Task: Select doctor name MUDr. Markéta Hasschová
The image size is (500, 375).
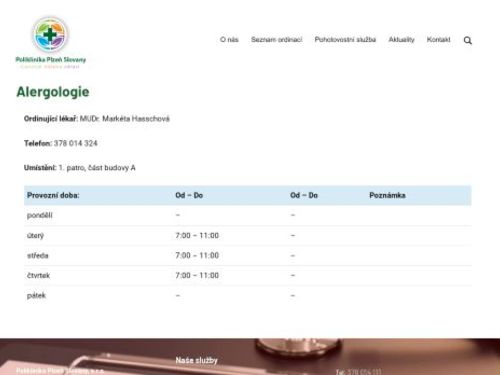Action: coord(125,119)
